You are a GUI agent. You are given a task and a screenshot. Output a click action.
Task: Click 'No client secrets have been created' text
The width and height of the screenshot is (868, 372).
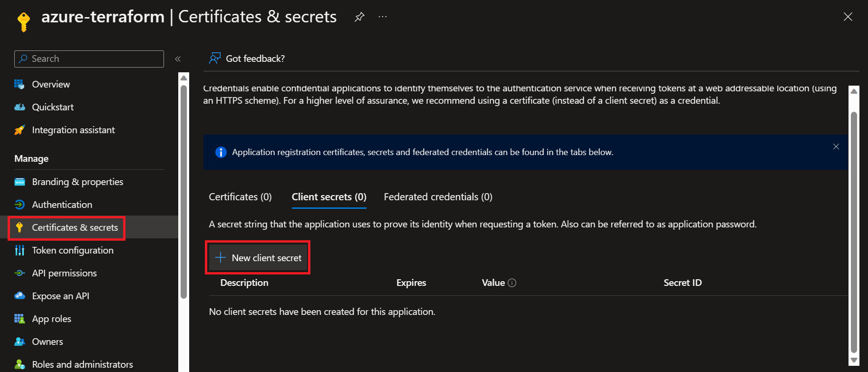(322, 312)
